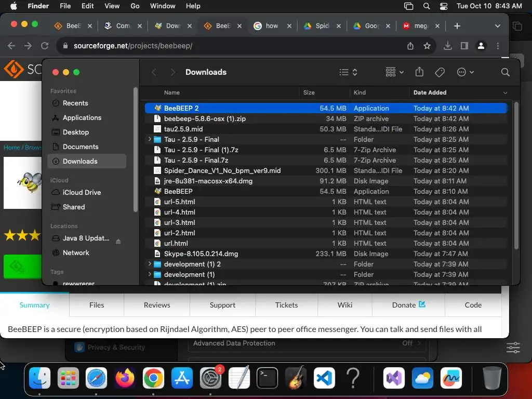Viewport: 532px width, 399px height.
Task: Open Chrome profile avatar icon
Action: [x=481, y=46]
